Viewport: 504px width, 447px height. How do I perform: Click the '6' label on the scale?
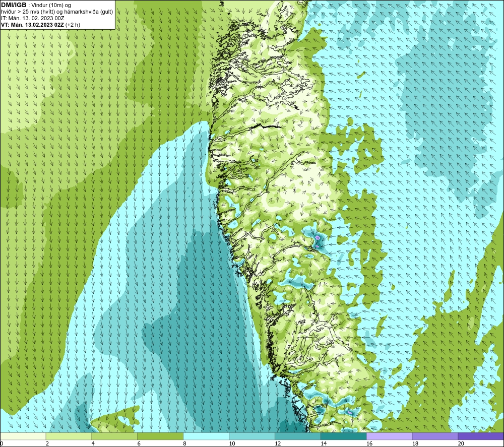coord(139,443)
